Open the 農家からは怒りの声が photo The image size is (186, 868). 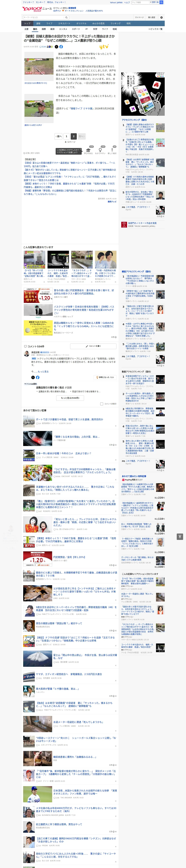(39, 108)
